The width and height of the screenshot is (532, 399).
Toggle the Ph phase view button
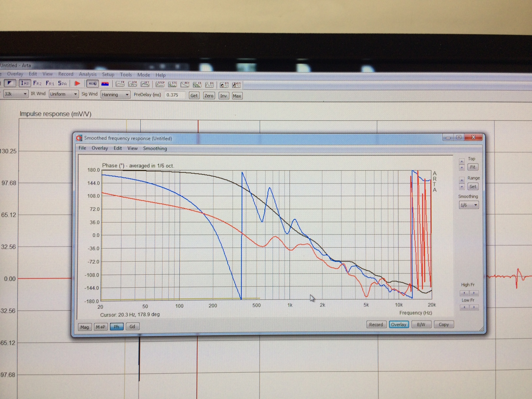click(x=116, y=327)
